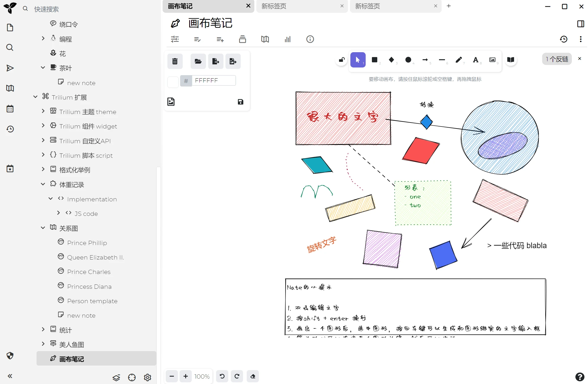
Task: Toggle the note info panel icon
Action: [x=310, y=39]
